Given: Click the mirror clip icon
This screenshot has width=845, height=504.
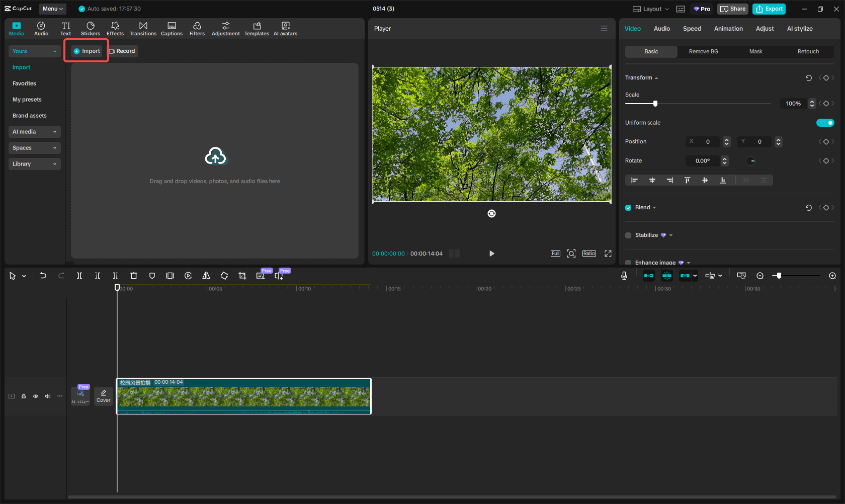Looking at the screenshot, I should coord(206,276).
